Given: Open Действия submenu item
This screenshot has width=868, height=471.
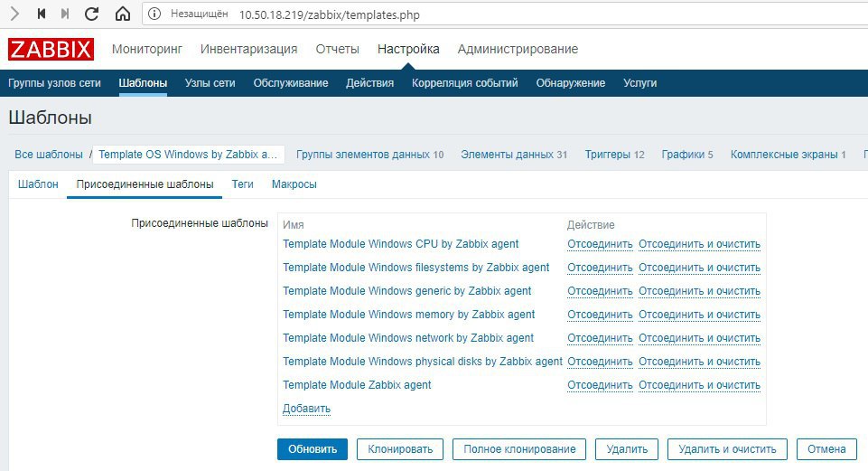Looking at the screenshot, I should point(369,83).
